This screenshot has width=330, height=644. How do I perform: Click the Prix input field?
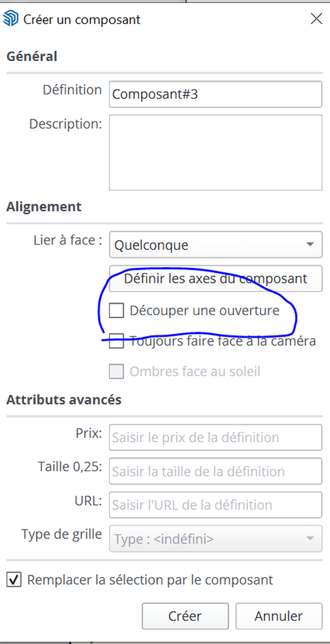coord(215,437)
